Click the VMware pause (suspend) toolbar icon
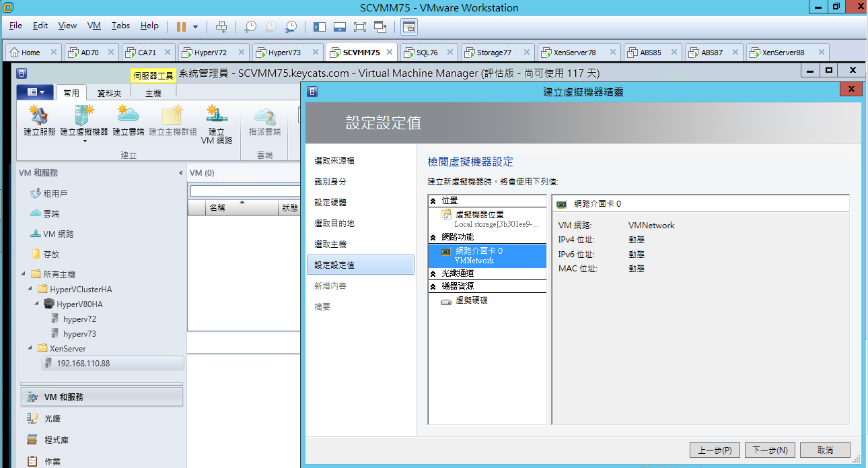Viewport: 868px width, 468px height. coord(181,26)
